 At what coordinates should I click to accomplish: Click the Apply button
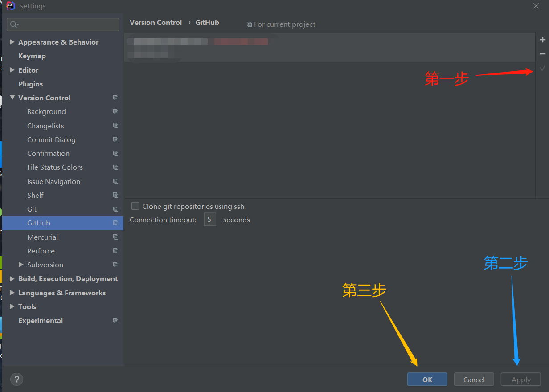(521, 380)
